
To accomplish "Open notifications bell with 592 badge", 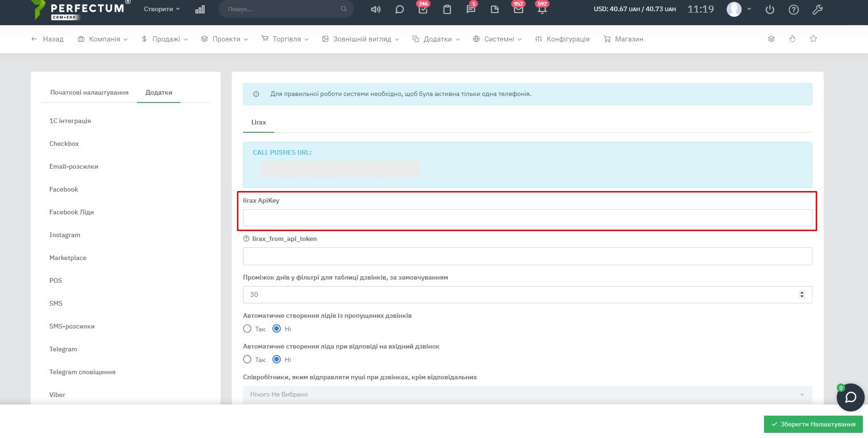I will tap(542, 8).
